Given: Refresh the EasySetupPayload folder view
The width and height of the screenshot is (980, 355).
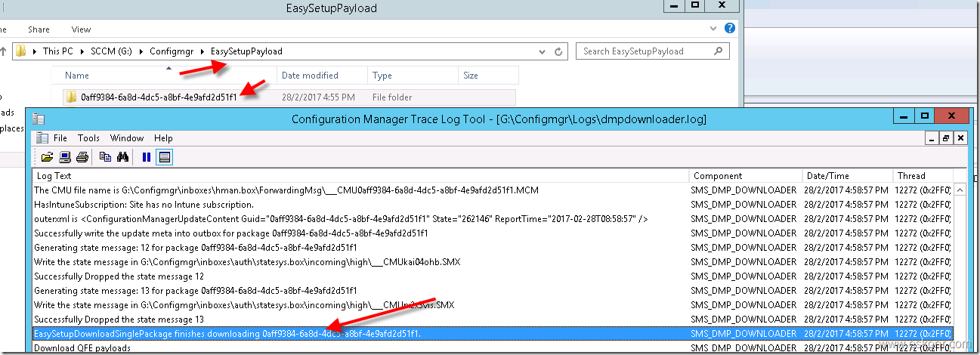Looking at the screenshot, I should tap(558, 51).
